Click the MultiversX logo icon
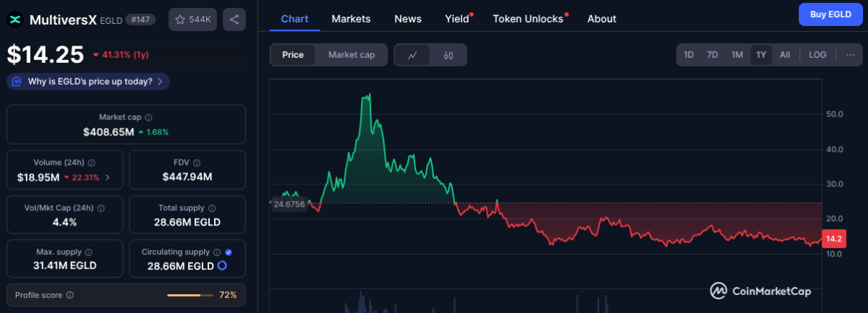Image resolution: width=868 pixels, height=313 pixels. (16, 20)
